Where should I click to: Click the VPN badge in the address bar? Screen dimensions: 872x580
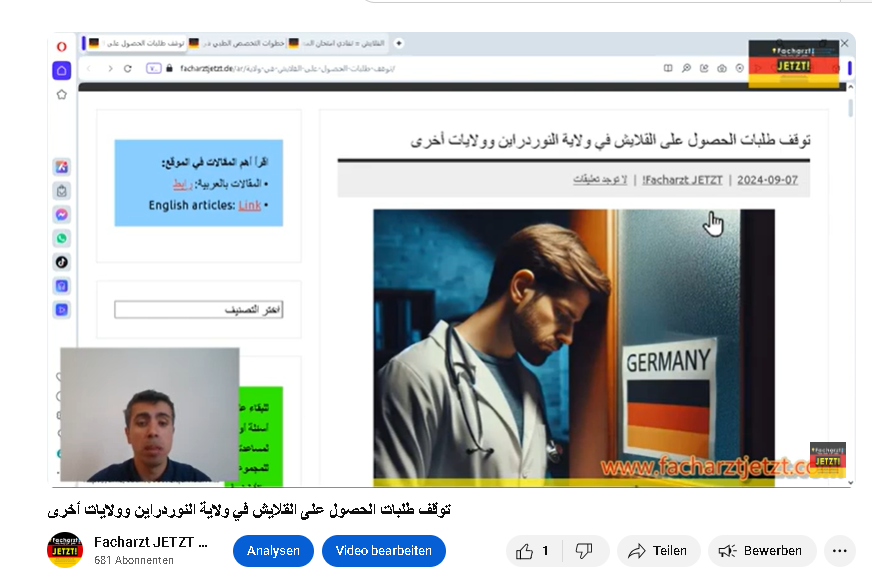click(153, 68)
